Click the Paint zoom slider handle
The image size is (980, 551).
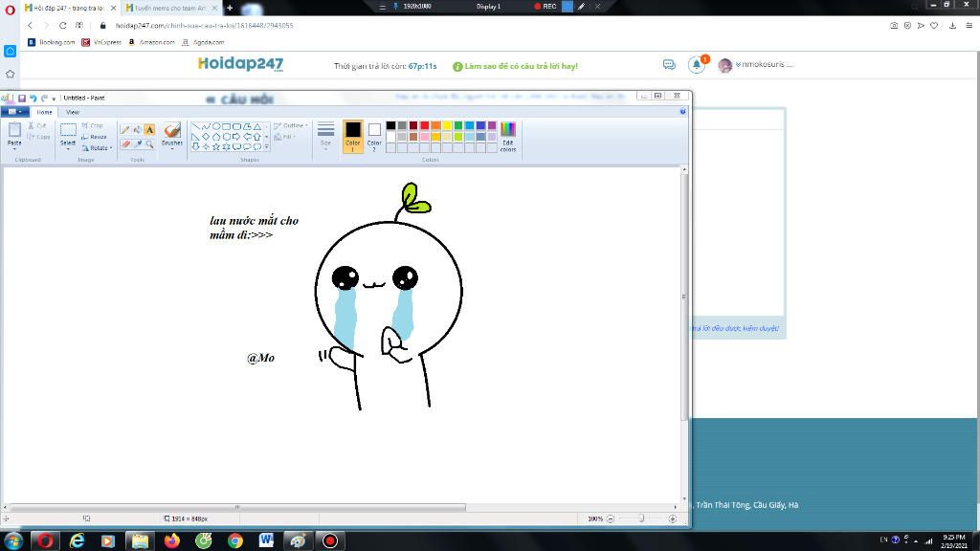coord(642,518)
